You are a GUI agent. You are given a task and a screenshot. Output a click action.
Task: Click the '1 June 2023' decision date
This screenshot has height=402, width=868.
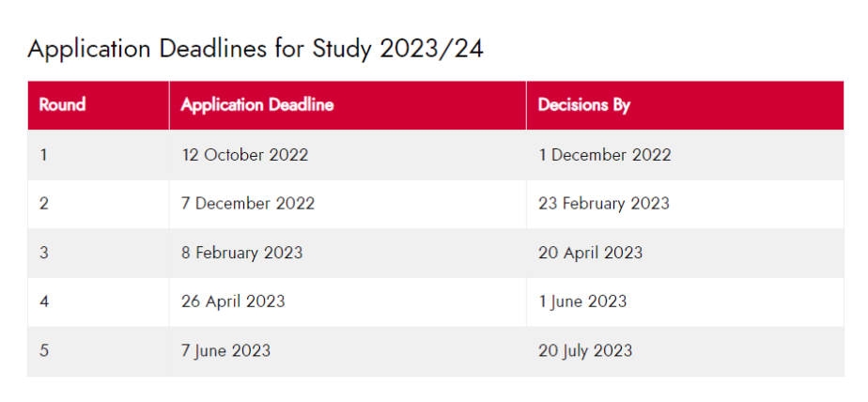(x=582, y=301)
